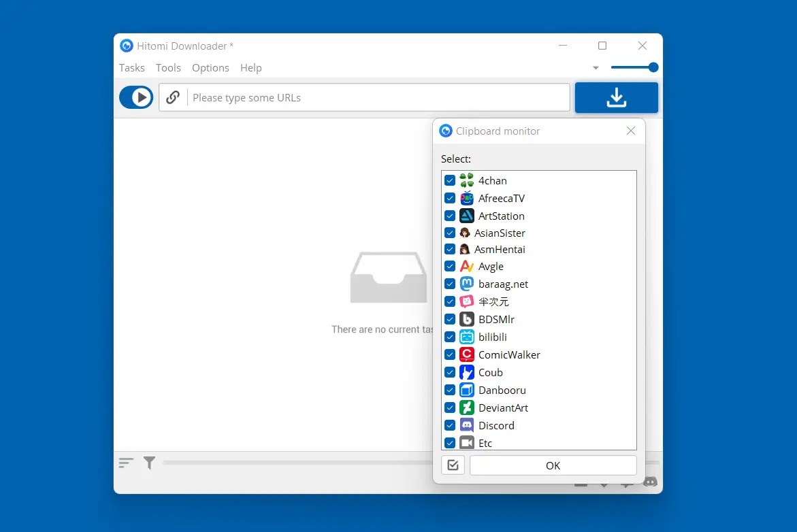Close the Clipboard monitor dialog
The width and height of the screenshot is (797, 532).
[x=631, y=131]
